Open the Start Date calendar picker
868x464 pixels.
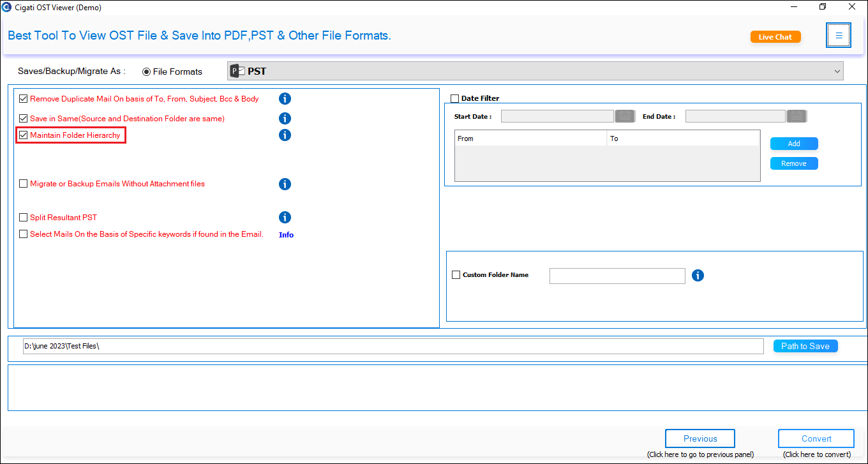coord(624,116)
